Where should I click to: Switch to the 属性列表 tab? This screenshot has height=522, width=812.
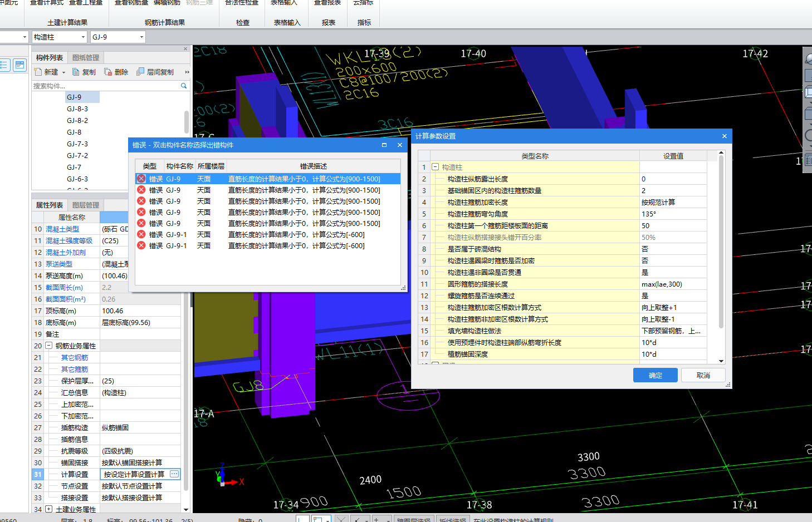click(x=50, y=205)
